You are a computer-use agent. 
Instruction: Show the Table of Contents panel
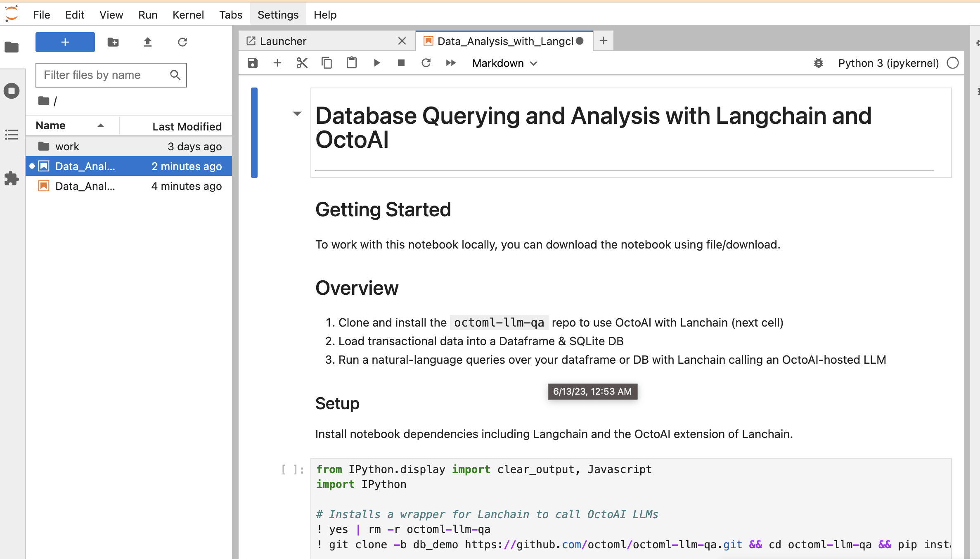[x=12, y=135]
